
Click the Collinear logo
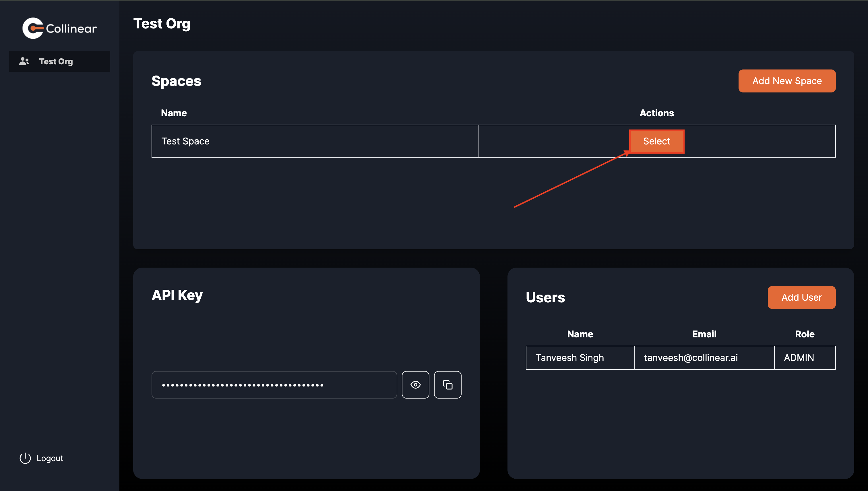(x=59, y=28)
